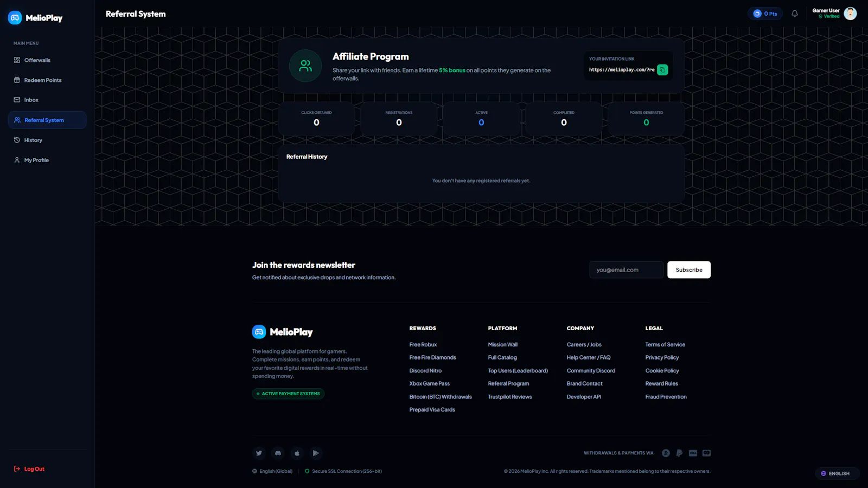The image size is (868, 488).
Task: Go to the Inbox menu item
Action: point(47,100)
